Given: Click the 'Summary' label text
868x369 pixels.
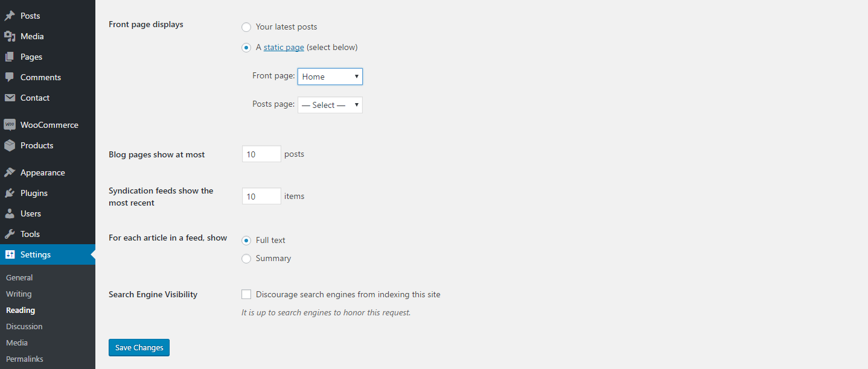Looking at the screenshot, I should click(x=273, y=258).
